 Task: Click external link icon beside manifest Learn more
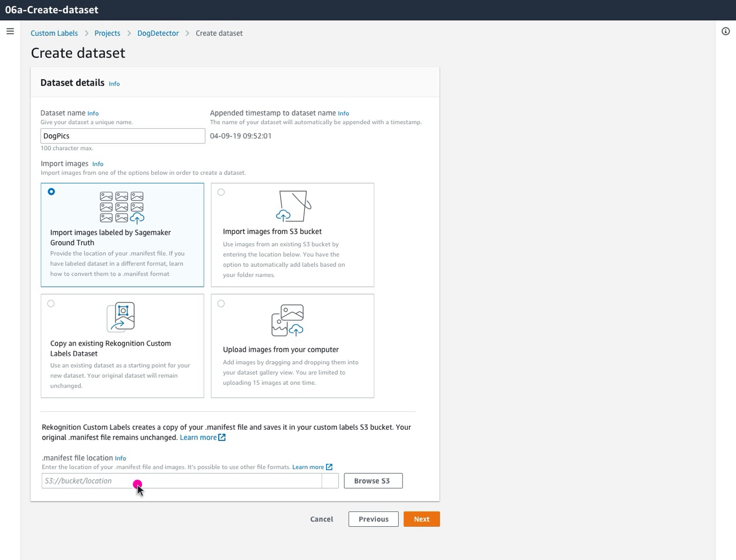click(329, 466)
